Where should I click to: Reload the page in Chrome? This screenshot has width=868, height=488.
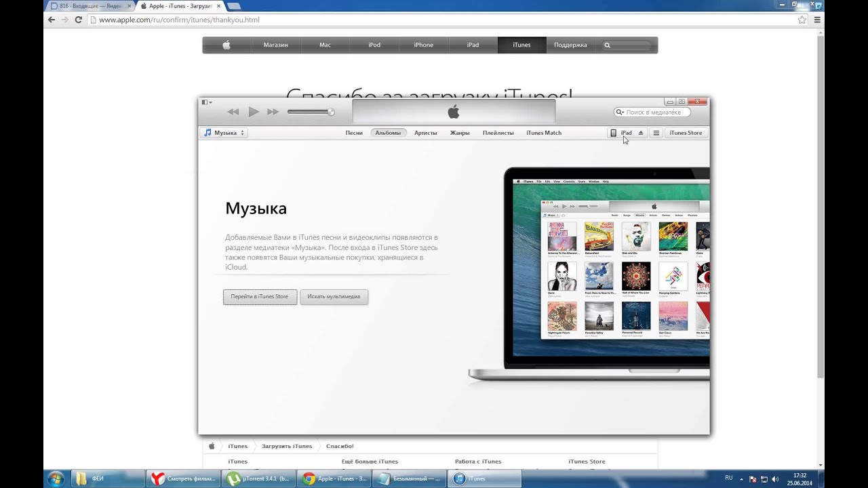pos(79,20)
